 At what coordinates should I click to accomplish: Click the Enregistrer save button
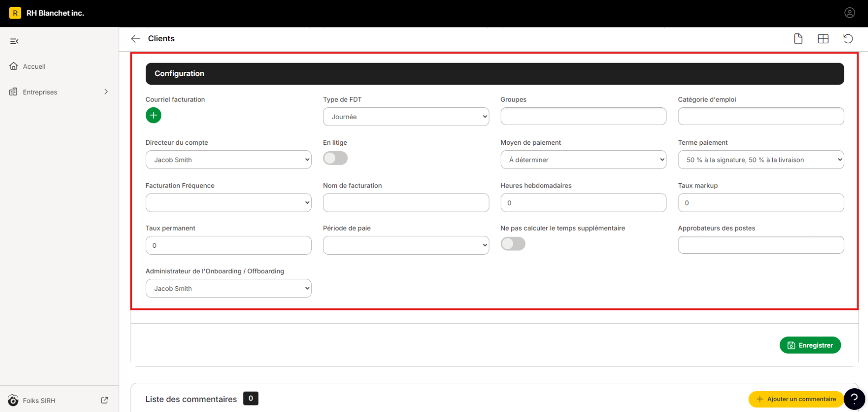[810, 345]
